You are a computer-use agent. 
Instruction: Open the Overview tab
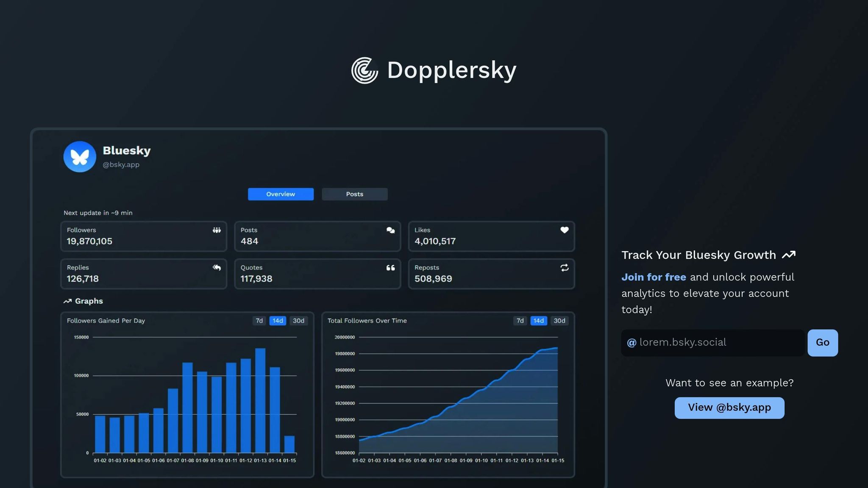[x=281, y=194]
